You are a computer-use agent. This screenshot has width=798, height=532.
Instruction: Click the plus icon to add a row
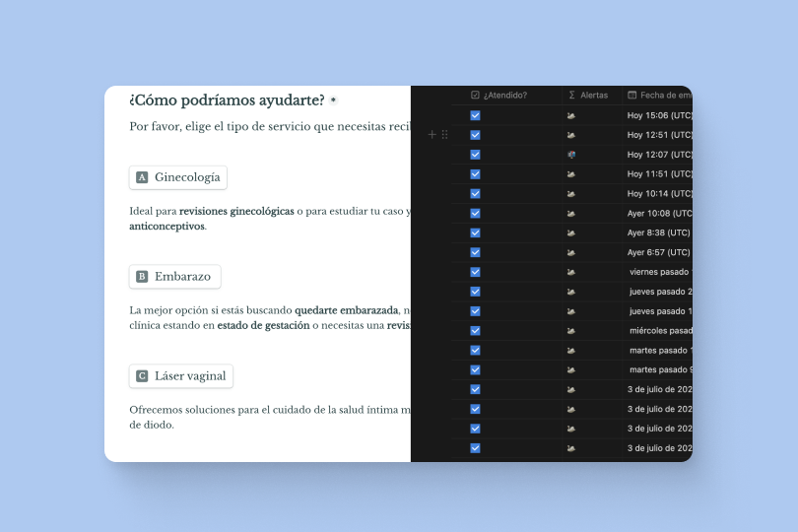432,134
